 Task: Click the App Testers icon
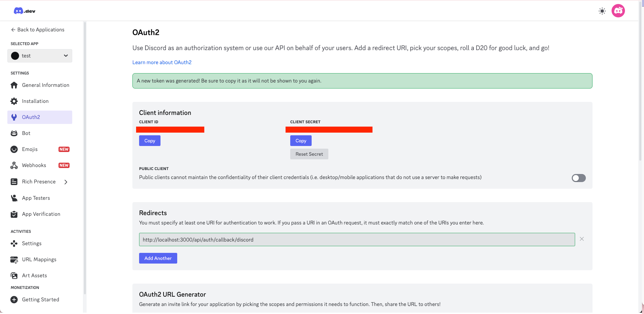tap(14, 198)
